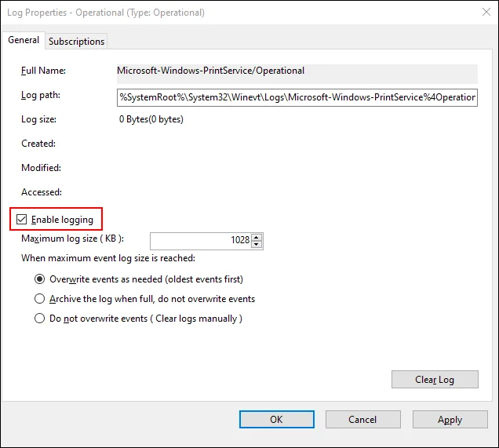Click the Created label
The image size is (499, 448).
[x=38, y=144]
